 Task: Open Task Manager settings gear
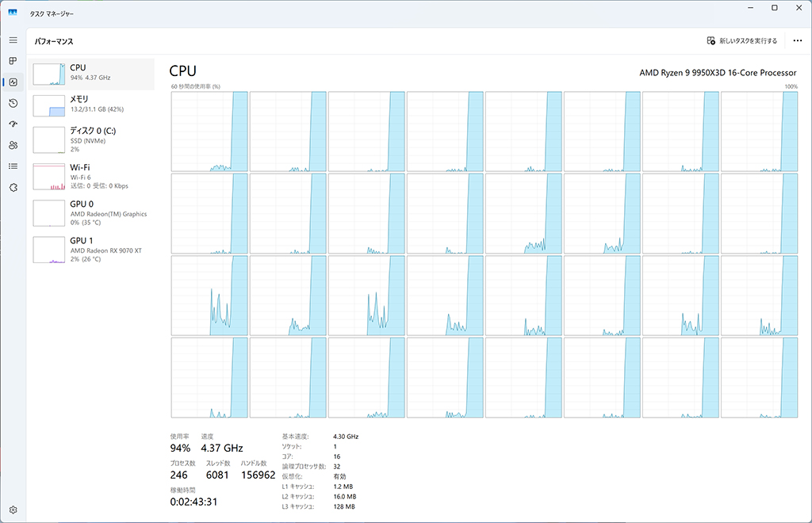point(13,510)
